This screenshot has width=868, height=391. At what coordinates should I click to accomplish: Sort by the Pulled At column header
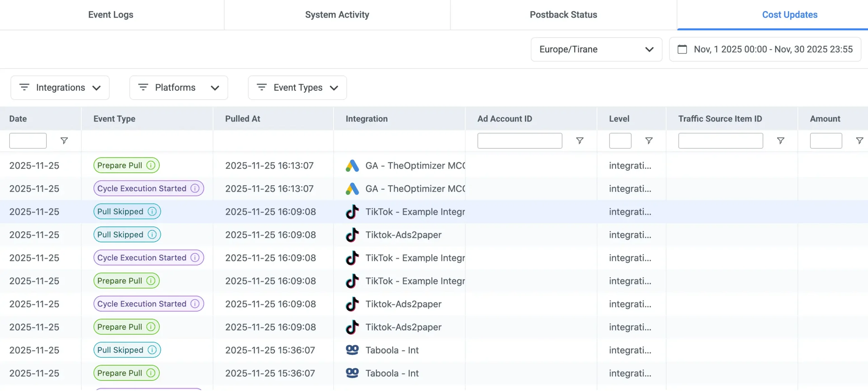click(x=242, y=119)
